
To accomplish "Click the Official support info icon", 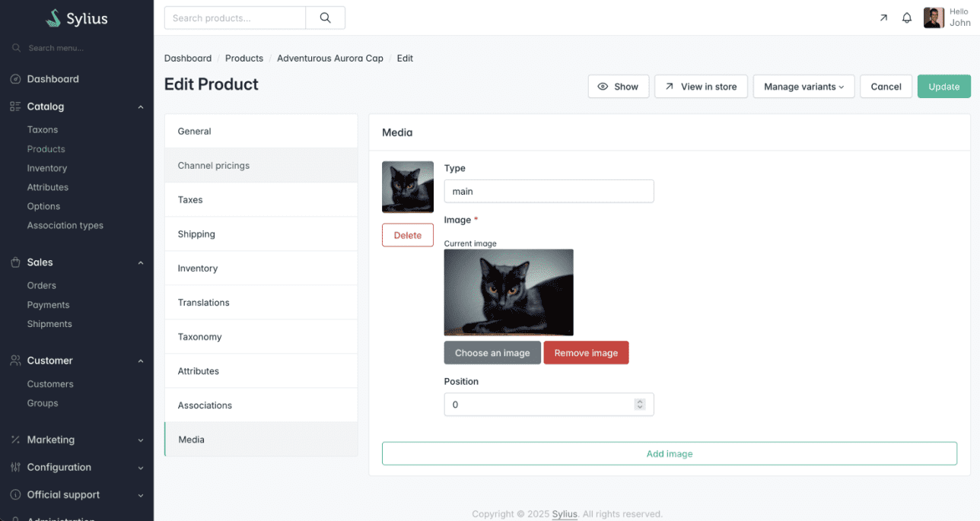I will pos(15,494).
